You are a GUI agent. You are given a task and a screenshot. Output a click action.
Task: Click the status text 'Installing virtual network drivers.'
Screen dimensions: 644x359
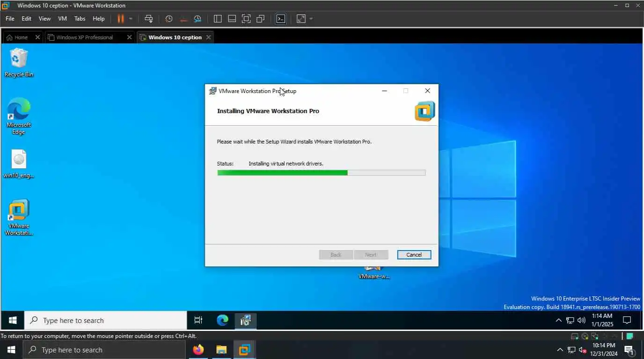(x=286, y=164)
